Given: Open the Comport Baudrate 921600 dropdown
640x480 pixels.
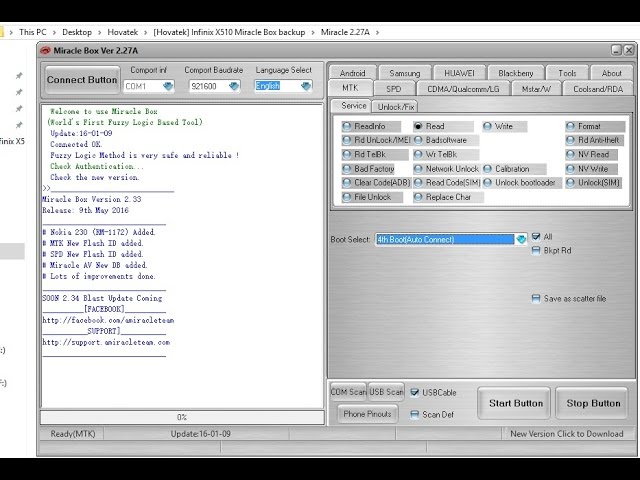Looking at the screenshot, I should [x=233, y=86].
